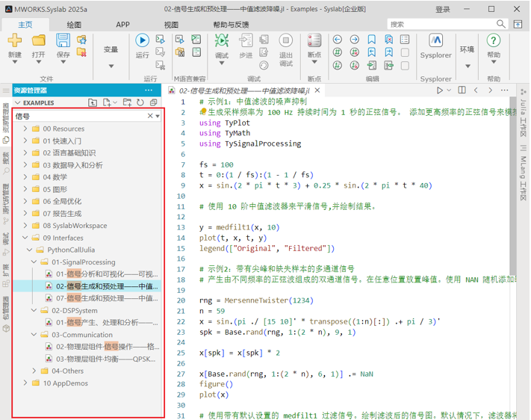Viewport: 531px width, 420px height.
Task: Click the next bookmark icon
Action: pos(389,52)
